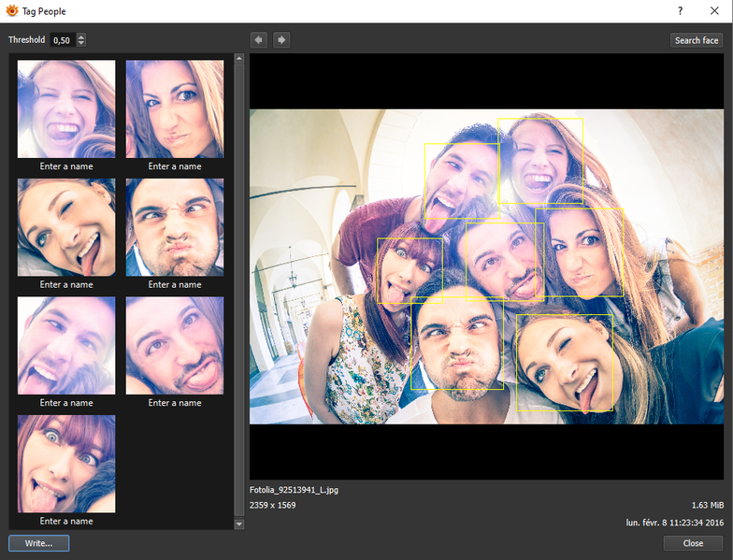Close the Tag People dialog window
Screen dimensions: 733x560
(714, 10)
